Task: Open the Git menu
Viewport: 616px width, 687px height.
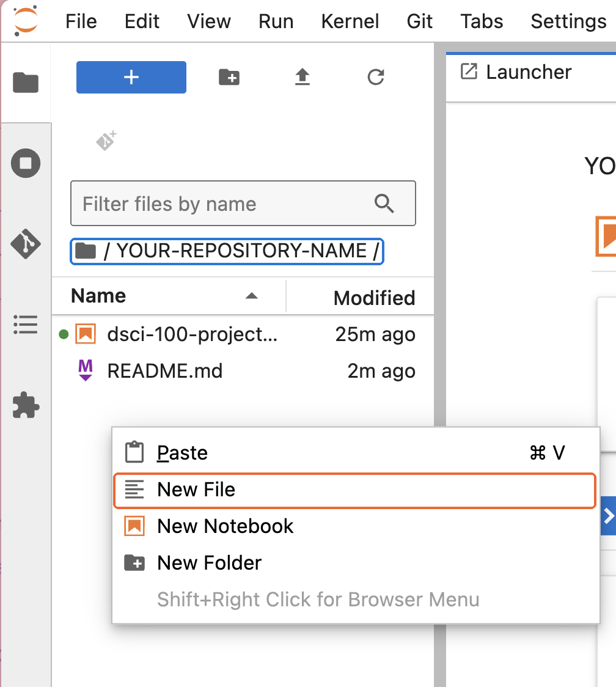Action: coord(419,21)
